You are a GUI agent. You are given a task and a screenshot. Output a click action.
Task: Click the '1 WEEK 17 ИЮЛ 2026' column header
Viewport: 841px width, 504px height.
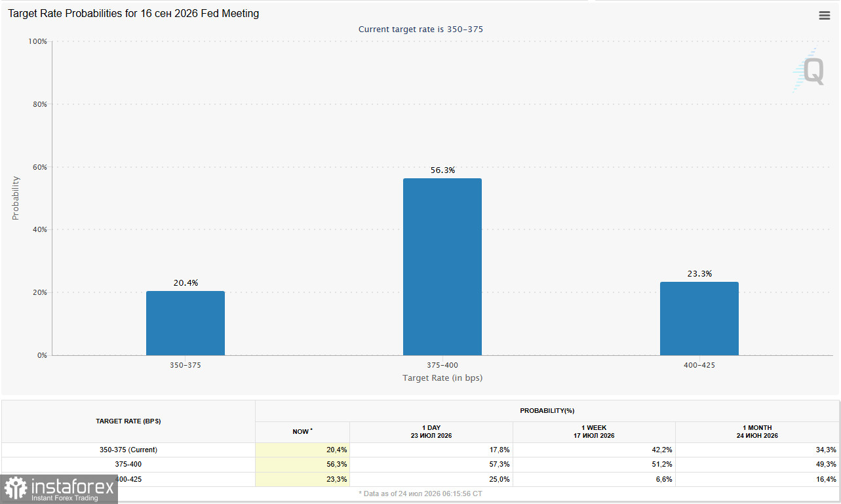pos(594,432)
